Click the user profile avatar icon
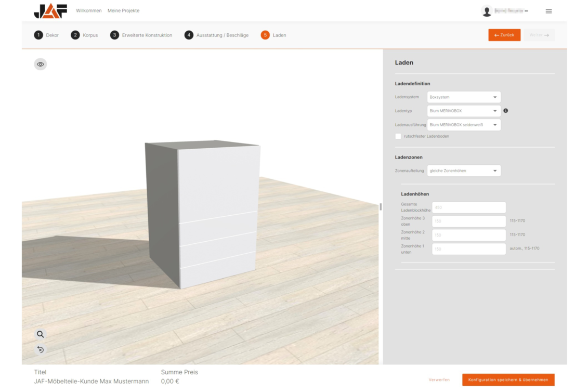Viewport: 588px width, 392px height. point(487,11)
